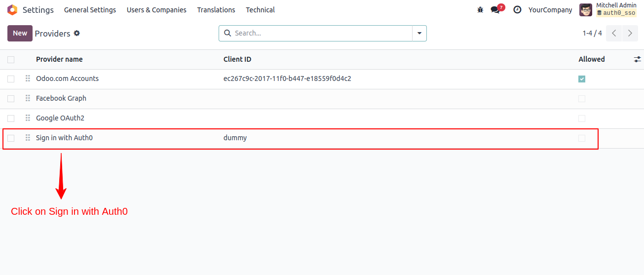The height and width of the screenshot is (275, 644).
Task: Open the Odoo home menu logo
Action: pos(12,10)
